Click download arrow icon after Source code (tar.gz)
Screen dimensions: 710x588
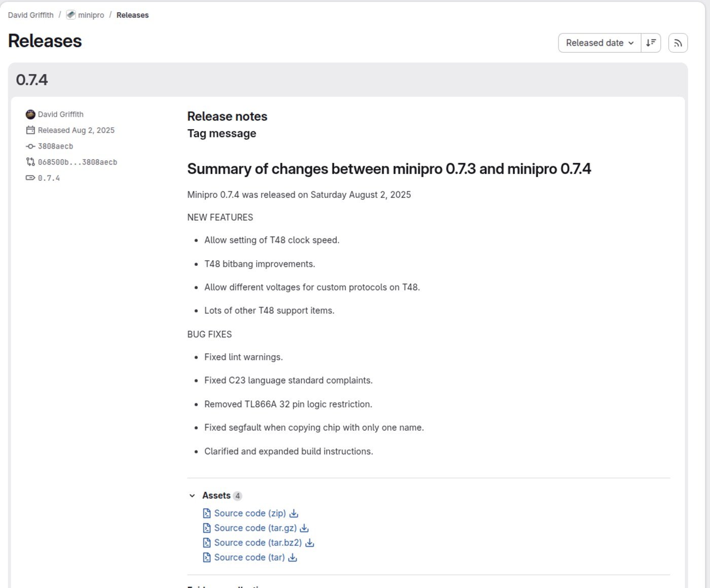[304, 528]
